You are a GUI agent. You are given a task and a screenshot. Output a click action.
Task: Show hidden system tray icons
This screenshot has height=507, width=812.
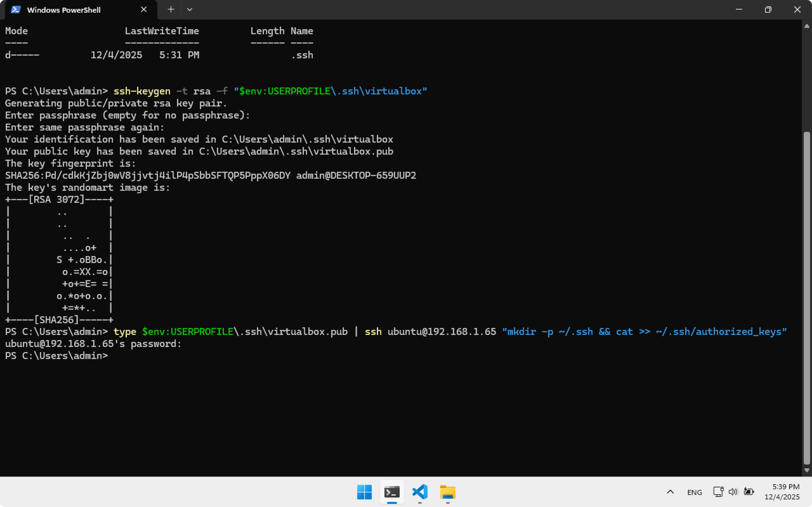[670, 492]
